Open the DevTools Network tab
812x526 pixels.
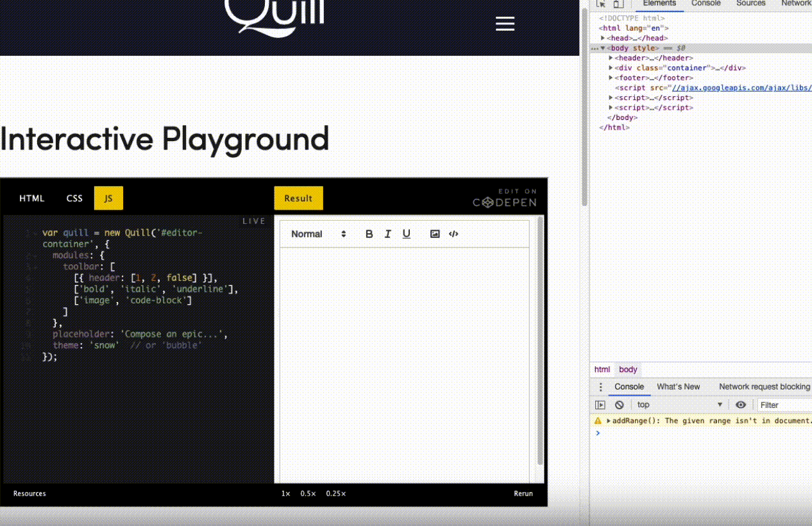795,3
